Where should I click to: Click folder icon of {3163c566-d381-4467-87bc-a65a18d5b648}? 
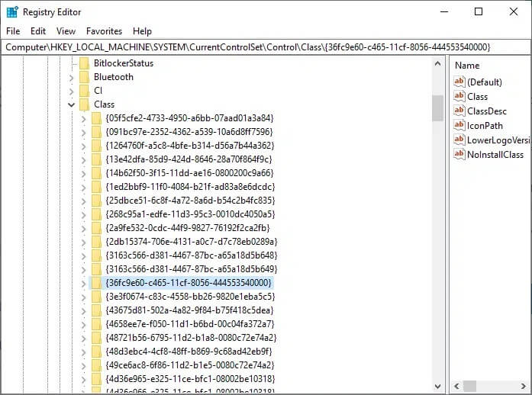coord(96,255)
